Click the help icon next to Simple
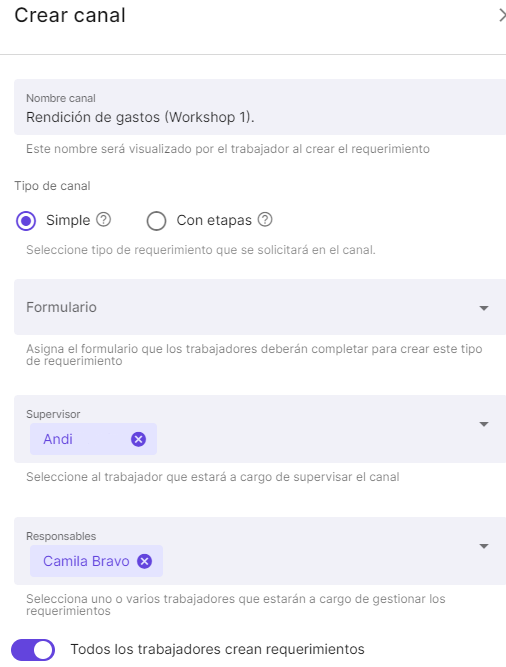Image resolution: width=506 pixels, height=667 pixels. coord(103,219)
